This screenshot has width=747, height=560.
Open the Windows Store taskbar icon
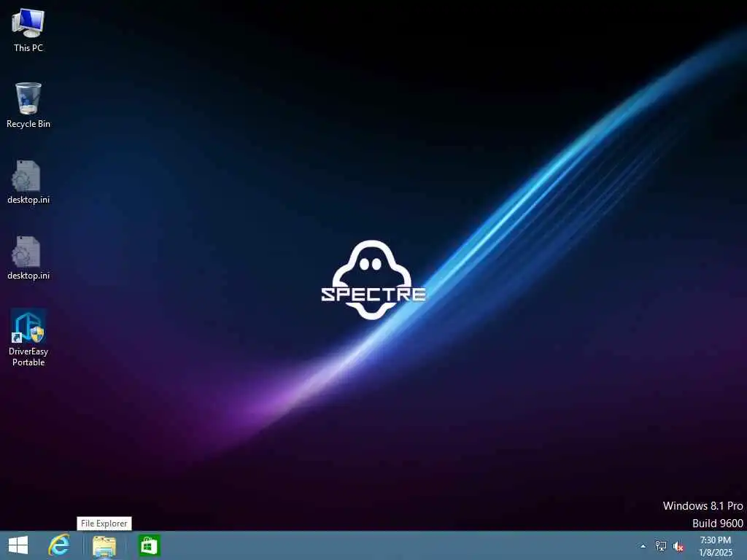(x=149, y=545)
